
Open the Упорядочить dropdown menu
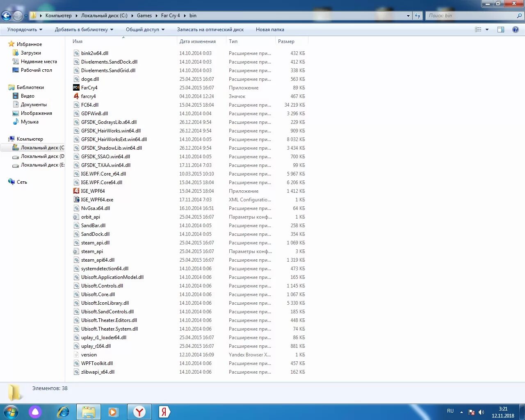coord(25,30)
